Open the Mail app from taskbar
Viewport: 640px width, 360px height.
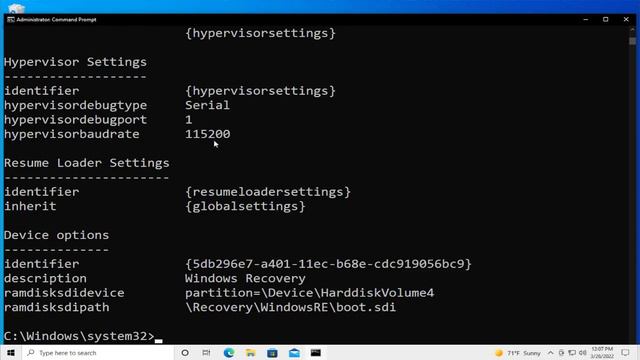pyautogui.click(x=294, y=353)
